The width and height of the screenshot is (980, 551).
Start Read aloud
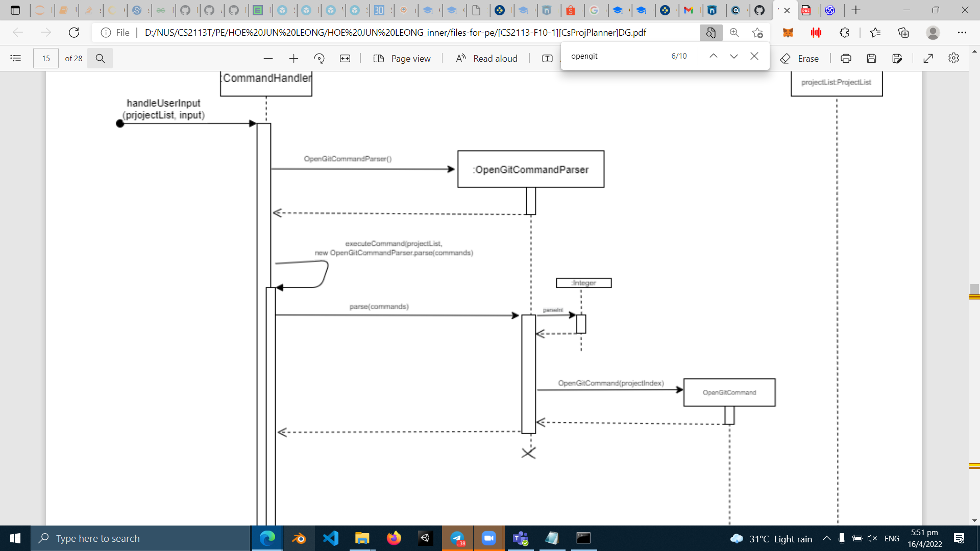click(x=486, y=58)
